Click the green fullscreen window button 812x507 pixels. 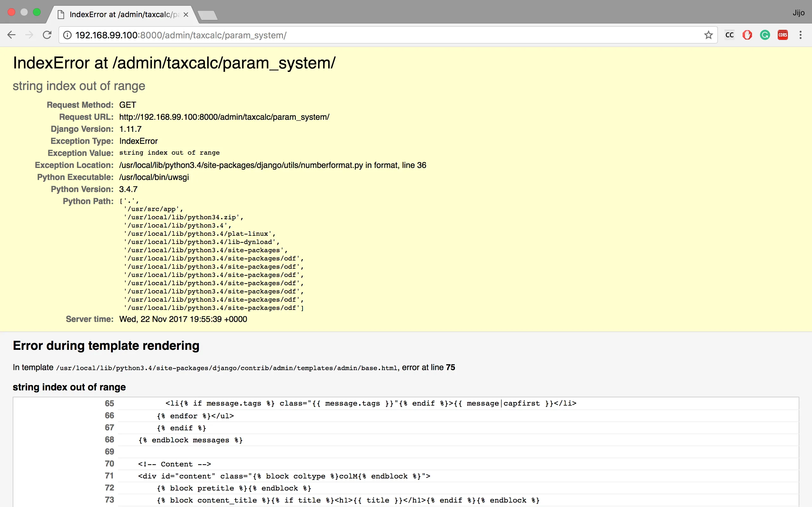tap(37, 12)
